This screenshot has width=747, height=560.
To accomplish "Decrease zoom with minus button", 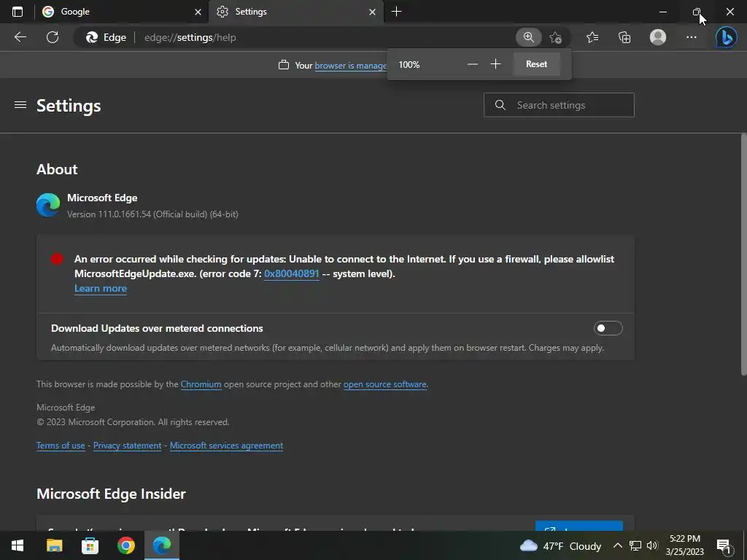I will (473, 64).
